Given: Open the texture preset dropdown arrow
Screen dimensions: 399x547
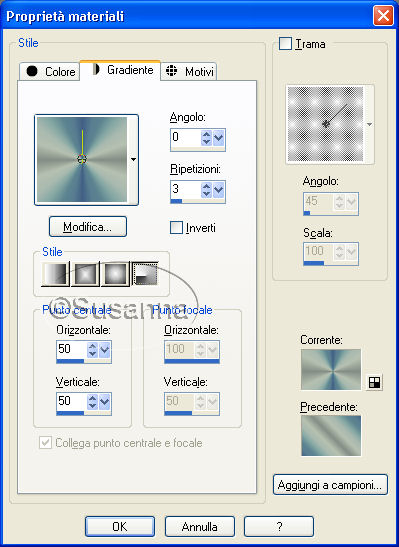Looking at the screenshot, I should pyautogui.click(x=369, y=124).
